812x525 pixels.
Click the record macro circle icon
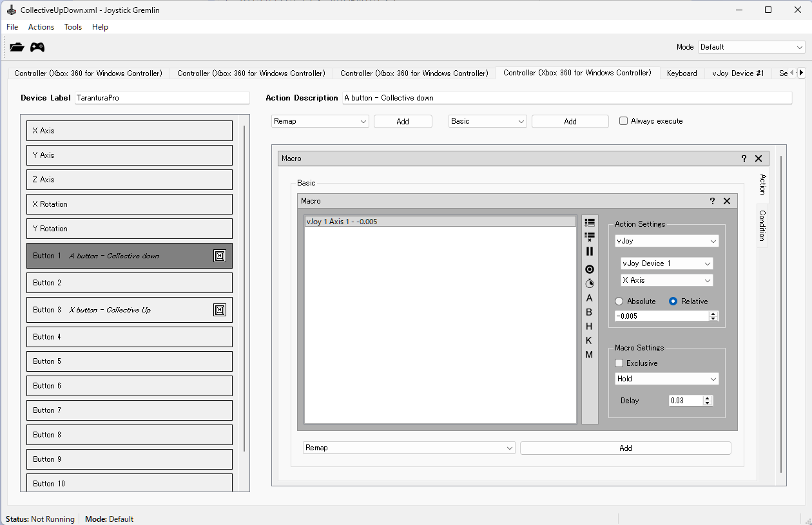(x=589, y=269)
